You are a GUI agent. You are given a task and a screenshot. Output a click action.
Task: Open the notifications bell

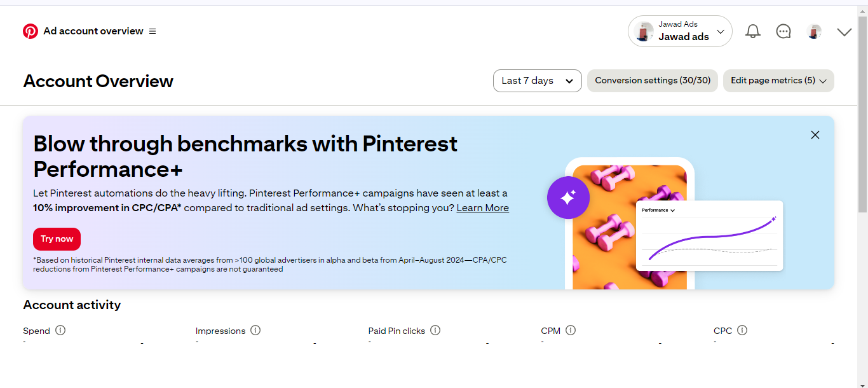[x=752, y=31]
